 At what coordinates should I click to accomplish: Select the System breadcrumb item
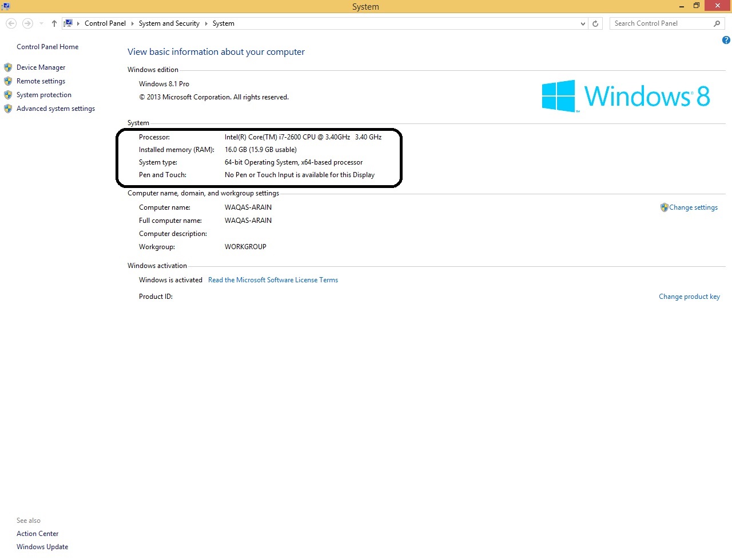coord(224,23)
